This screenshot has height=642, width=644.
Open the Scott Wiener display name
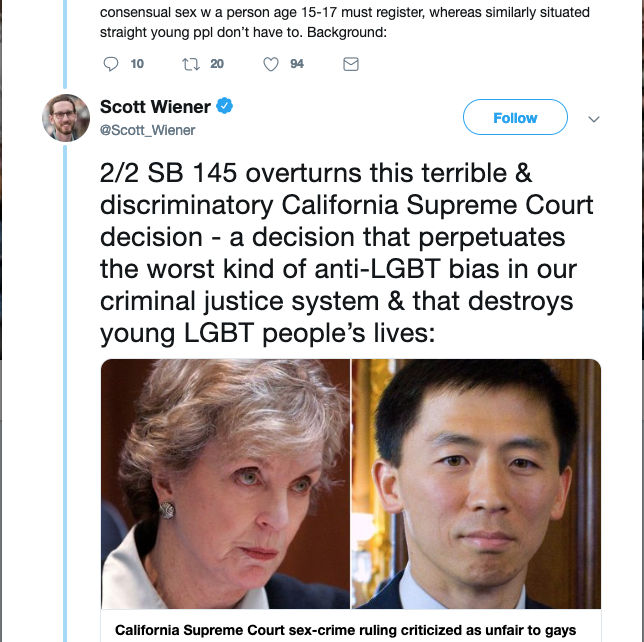coord(155,107)
